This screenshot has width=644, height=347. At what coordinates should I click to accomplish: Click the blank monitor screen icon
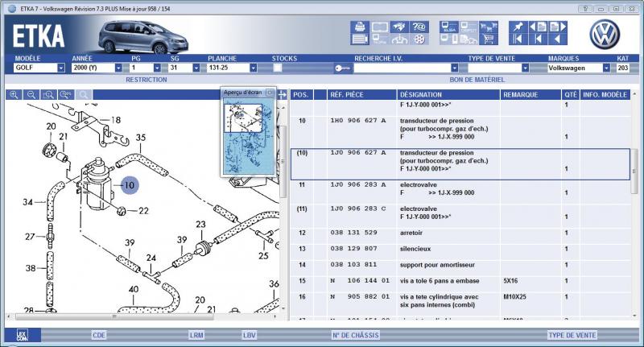(379, 27)
